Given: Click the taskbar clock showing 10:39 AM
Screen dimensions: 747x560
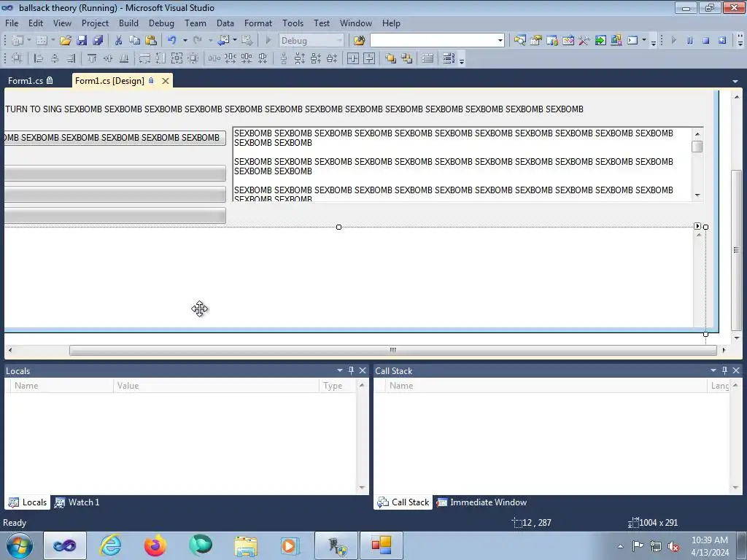Looking at the screenshot, I should 709,546.
